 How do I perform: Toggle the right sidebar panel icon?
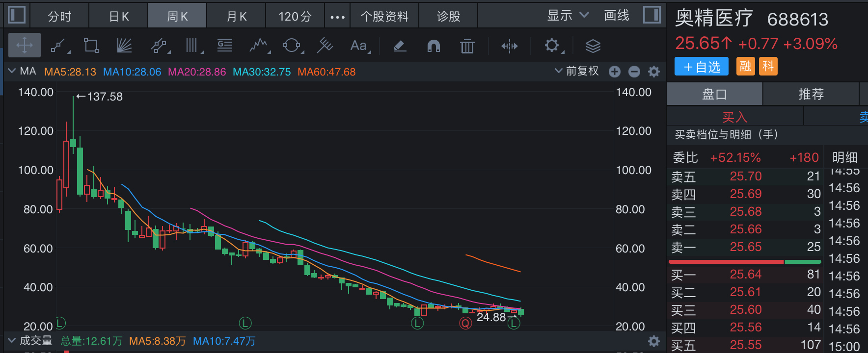point(652,15)
